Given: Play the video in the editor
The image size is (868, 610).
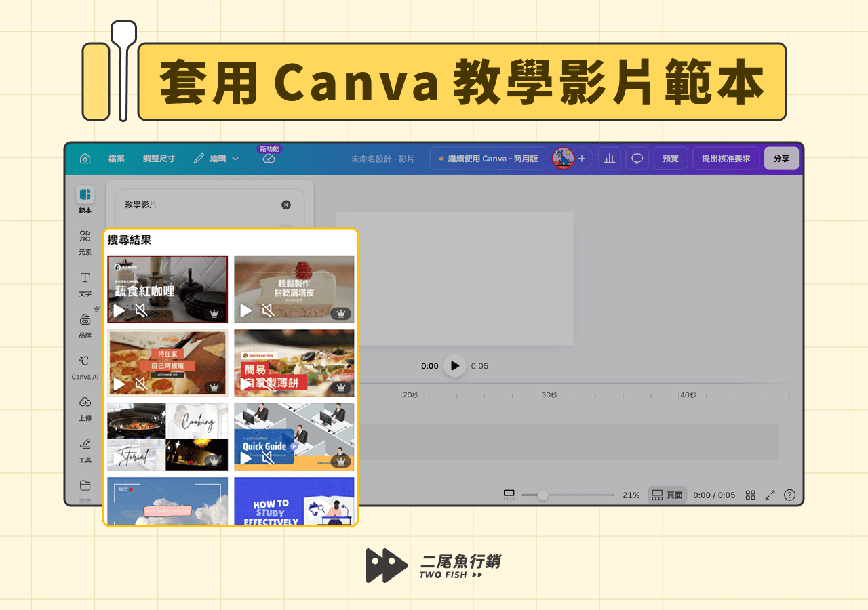Looking at the screenshot, I should pyautogui.click(x=455, y=366).
